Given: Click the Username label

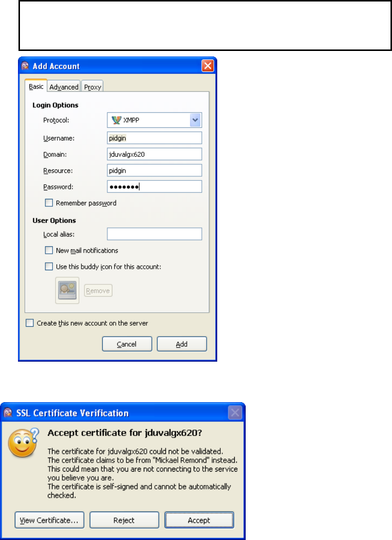Looking at the screenshot, I should (x=59, y=138).
